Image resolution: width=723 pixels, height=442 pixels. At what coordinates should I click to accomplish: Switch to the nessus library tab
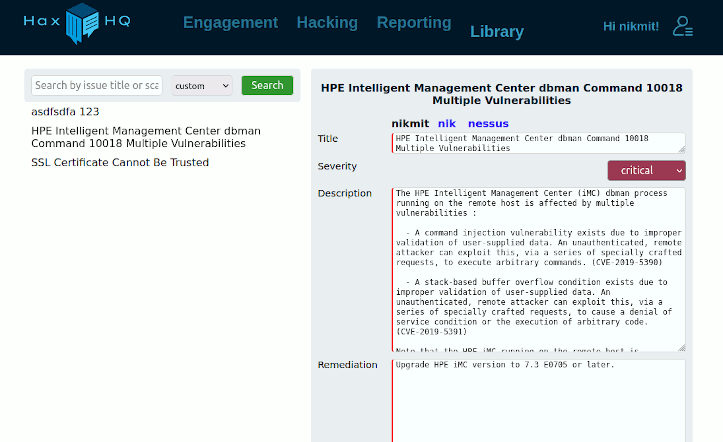(x=488, y=124)
